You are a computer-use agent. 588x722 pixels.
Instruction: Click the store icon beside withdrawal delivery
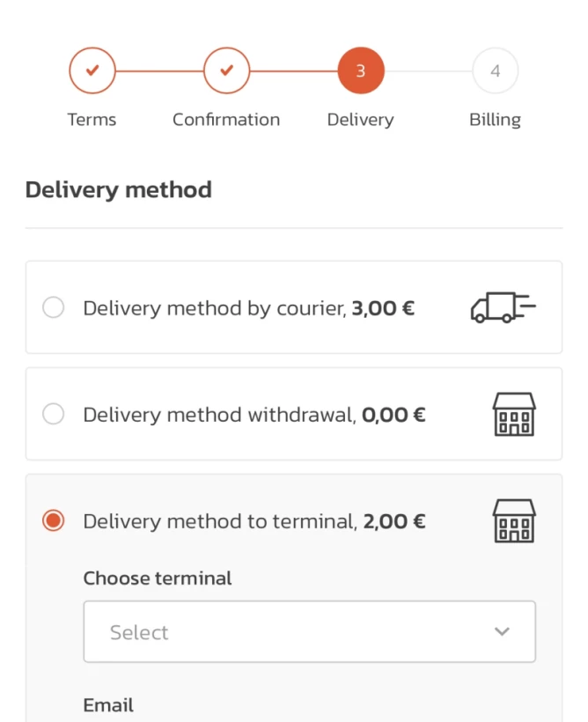coord(513,414)
